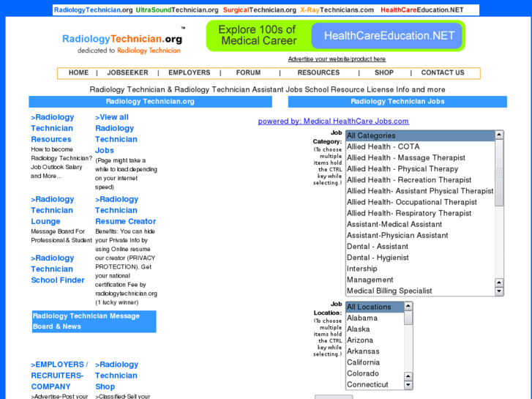Screen dimensions: 532x399
Task: Select 'Management' category
Action: (x=420, y=280)
